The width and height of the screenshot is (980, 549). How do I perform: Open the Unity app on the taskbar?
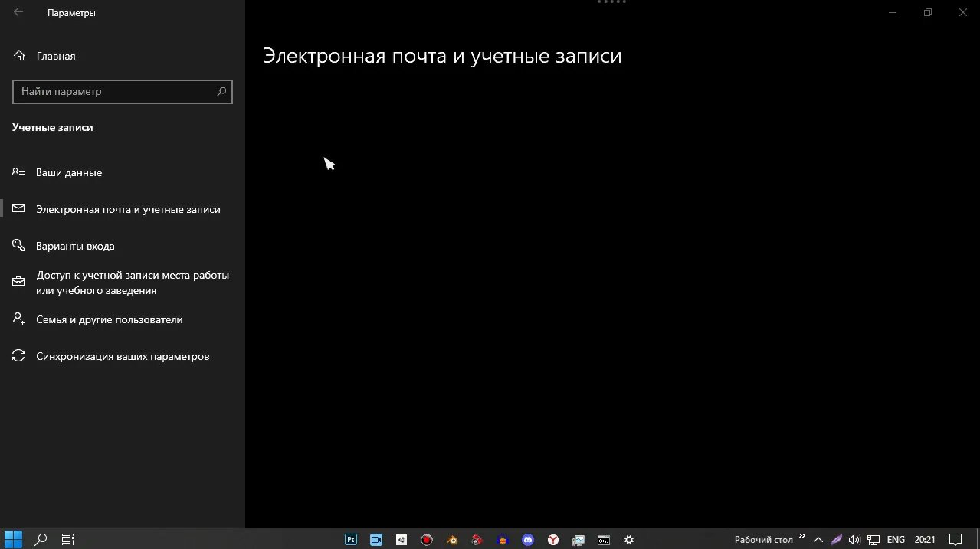tap(402, 539)
